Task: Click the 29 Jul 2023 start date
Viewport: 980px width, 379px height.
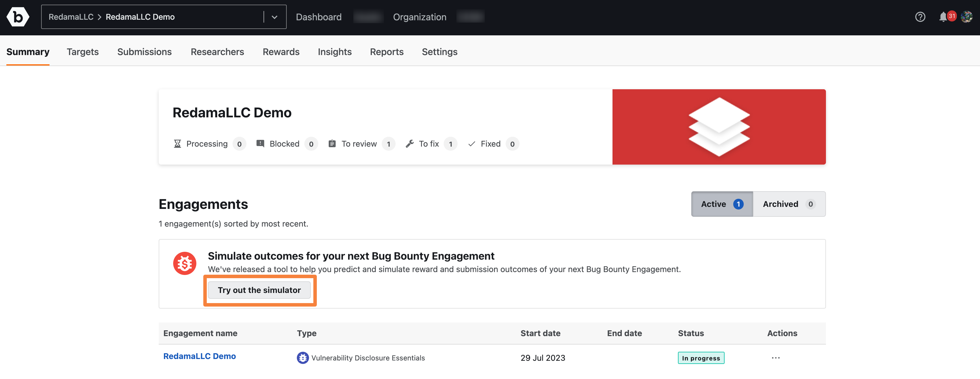Action: pyautogui.click(x=542, y=358)
